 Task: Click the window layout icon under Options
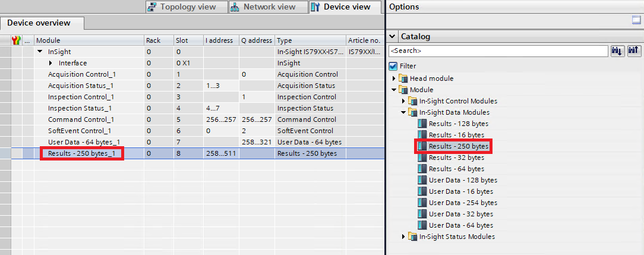(636, 20)
